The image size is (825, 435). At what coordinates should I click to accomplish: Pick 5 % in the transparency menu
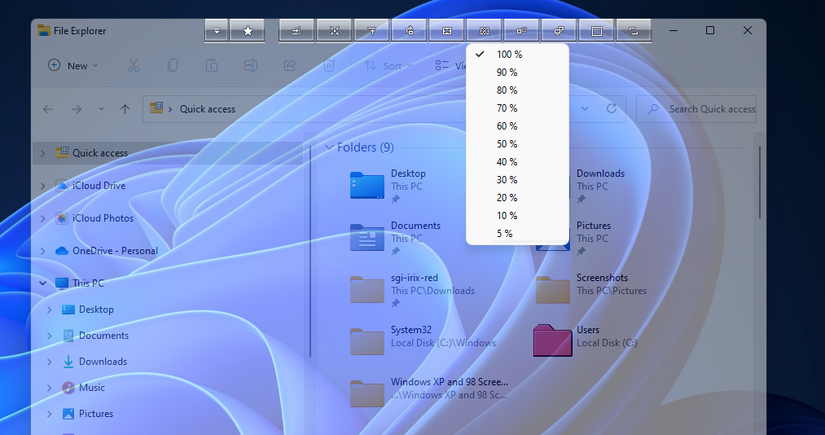(x=517, y=233)
